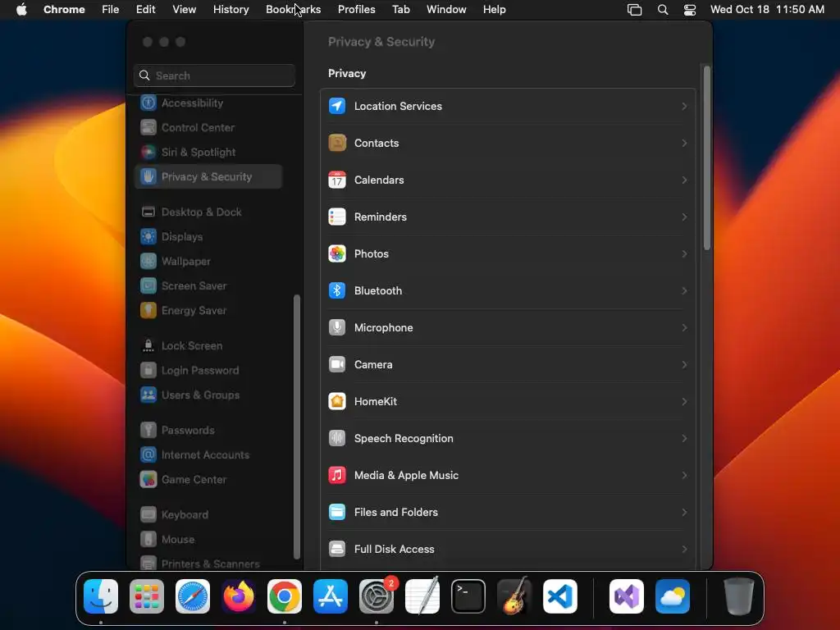Click the Microphone icon
The height and width of the screenshot is (630, 840).
(337, 327)
